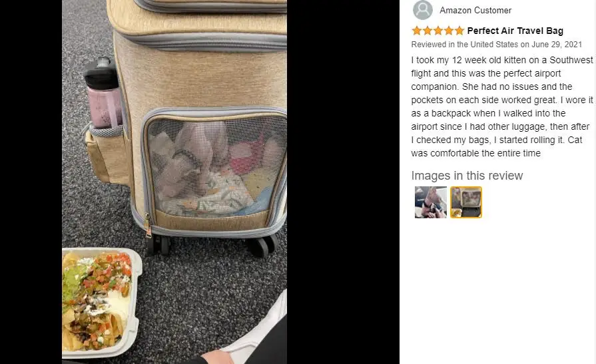
Task: Click the June 29, 2021 review date line
Action: (x=496, y=45)
